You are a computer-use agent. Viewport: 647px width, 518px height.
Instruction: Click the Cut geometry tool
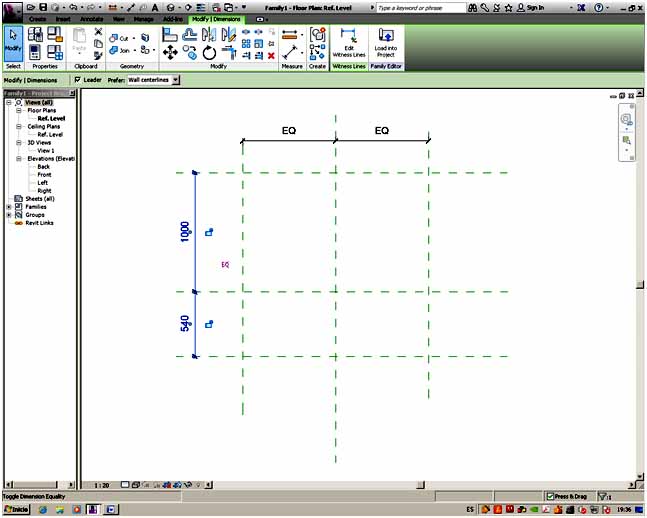coord(119,38)
